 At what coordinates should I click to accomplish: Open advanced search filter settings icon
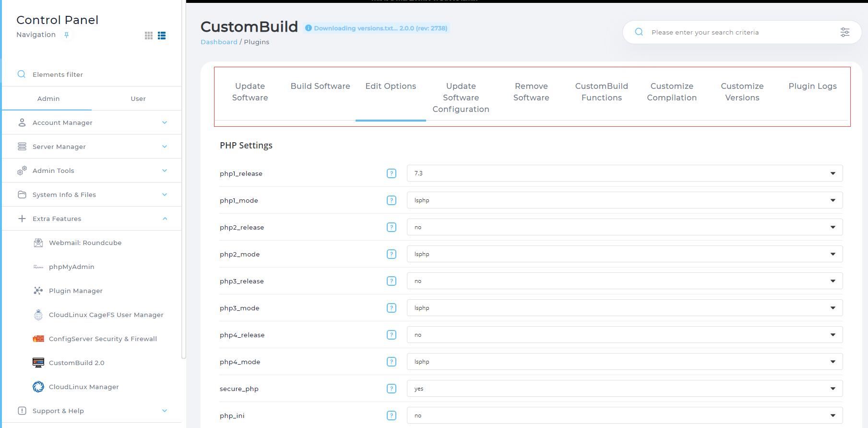click(x=845, y=32)
